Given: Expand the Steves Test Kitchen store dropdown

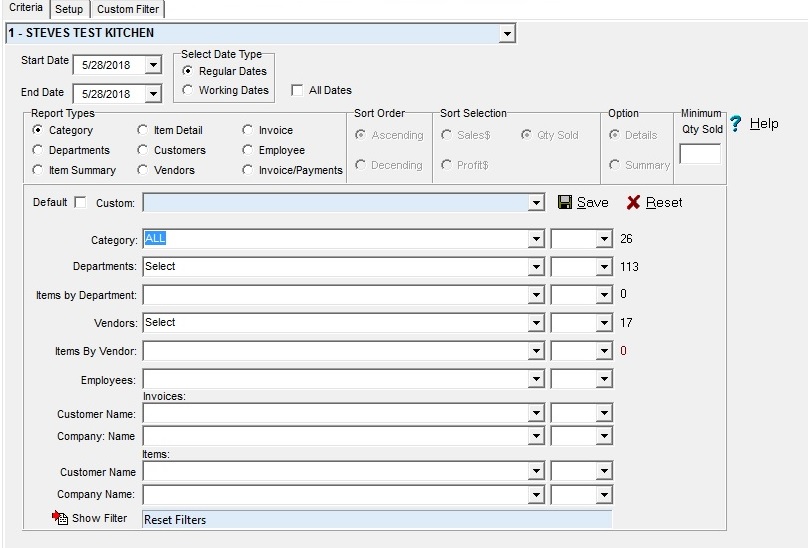Looking at the screenshot, I should pos(508,34).
